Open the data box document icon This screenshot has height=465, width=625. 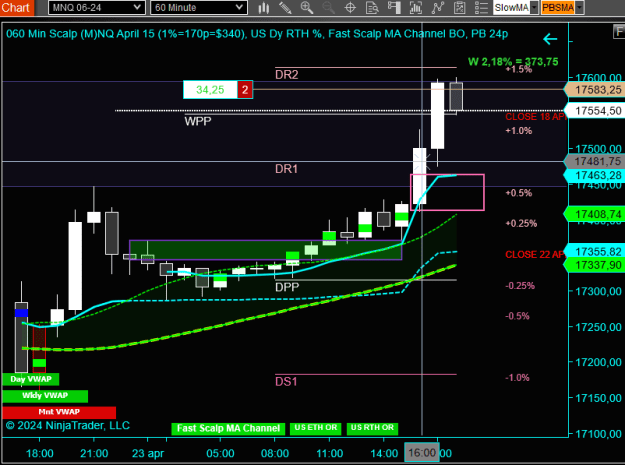pos(372,8)
